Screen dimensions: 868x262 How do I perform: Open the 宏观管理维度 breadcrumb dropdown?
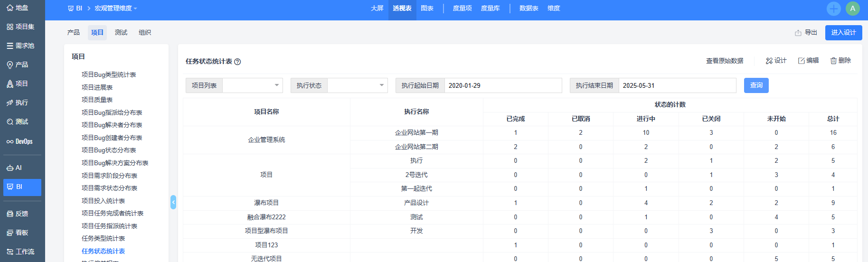[115, 9]
